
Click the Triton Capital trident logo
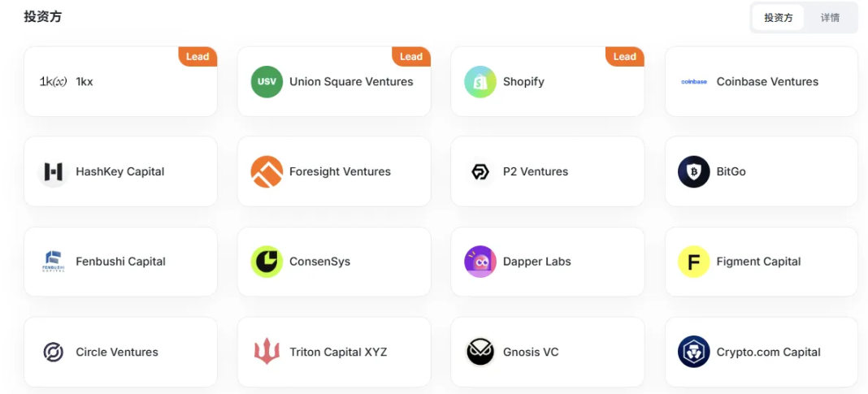coord(267,352)
